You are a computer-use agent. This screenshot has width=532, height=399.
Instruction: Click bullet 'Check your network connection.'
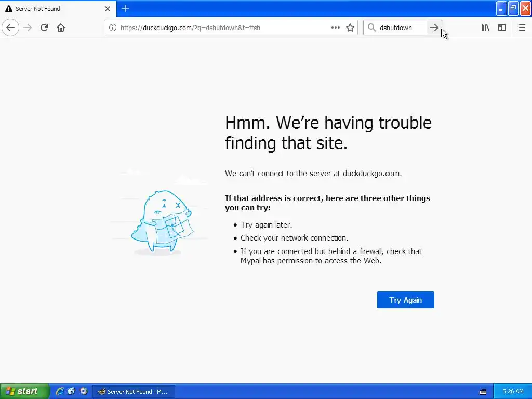[295, 238]
